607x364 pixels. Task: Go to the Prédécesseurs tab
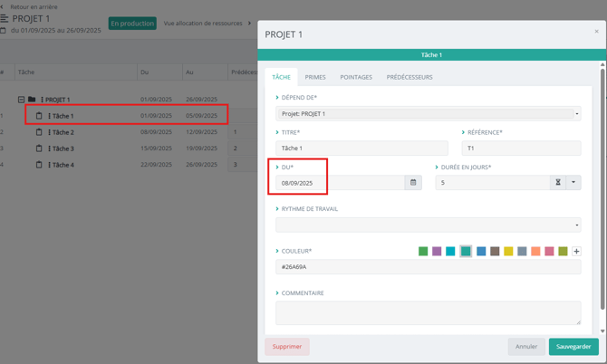(409, 77)
